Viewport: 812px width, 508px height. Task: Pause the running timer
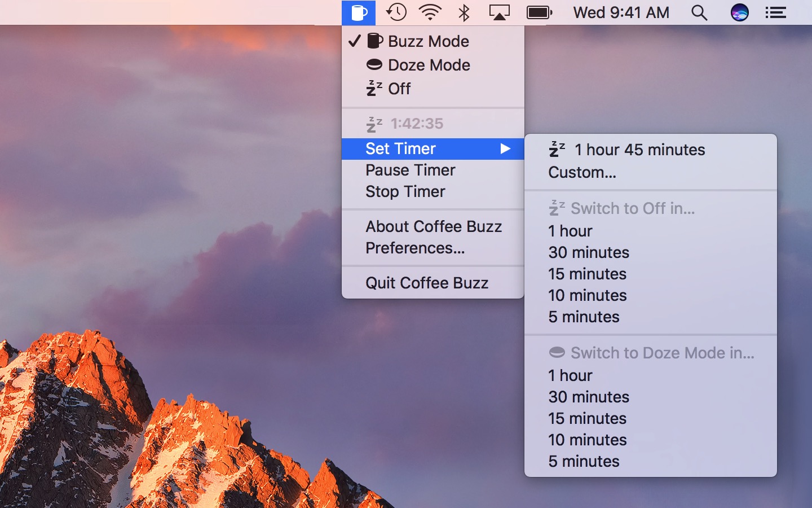[x=410, y=170]
